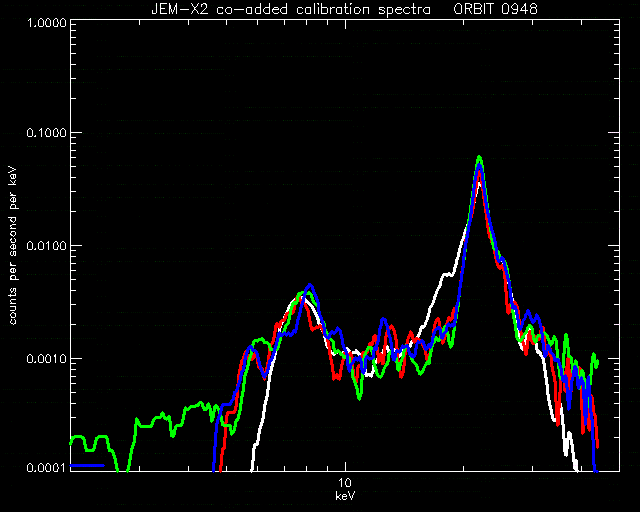Click the green curve minimum just right of 10 keV

pos(359,397)
